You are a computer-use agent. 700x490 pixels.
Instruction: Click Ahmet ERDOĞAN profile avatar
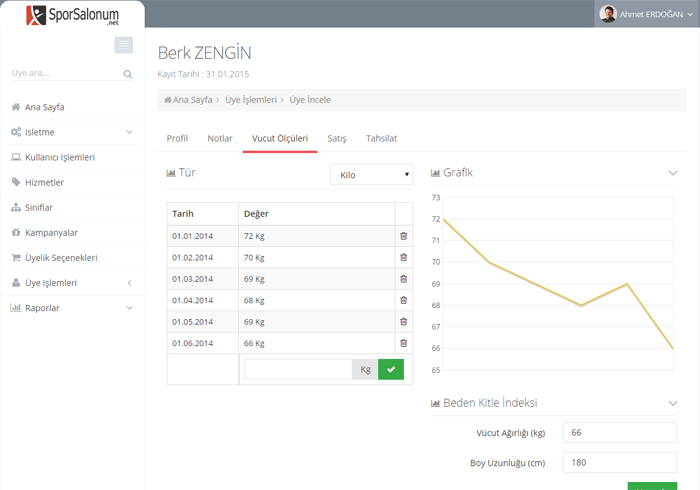click(x=608, y=14)
